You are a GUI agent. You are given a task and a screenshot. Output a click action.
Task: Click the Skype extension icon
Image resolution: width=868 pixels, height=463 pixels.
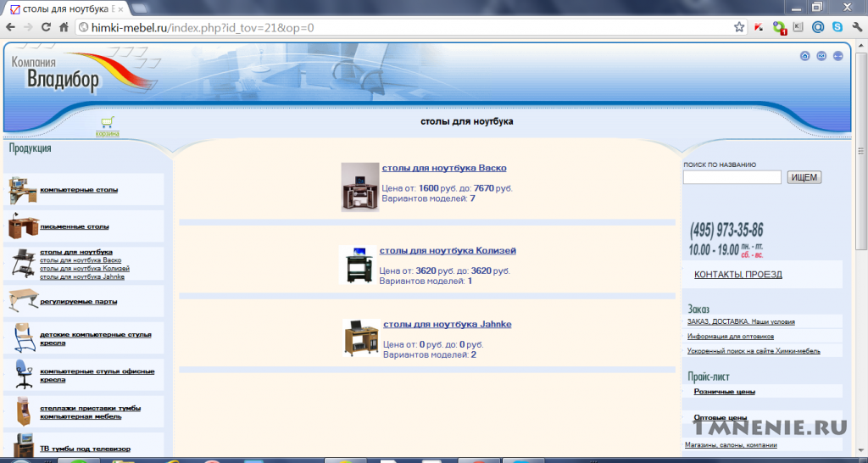pyautogui.click(x=837, y=27)
